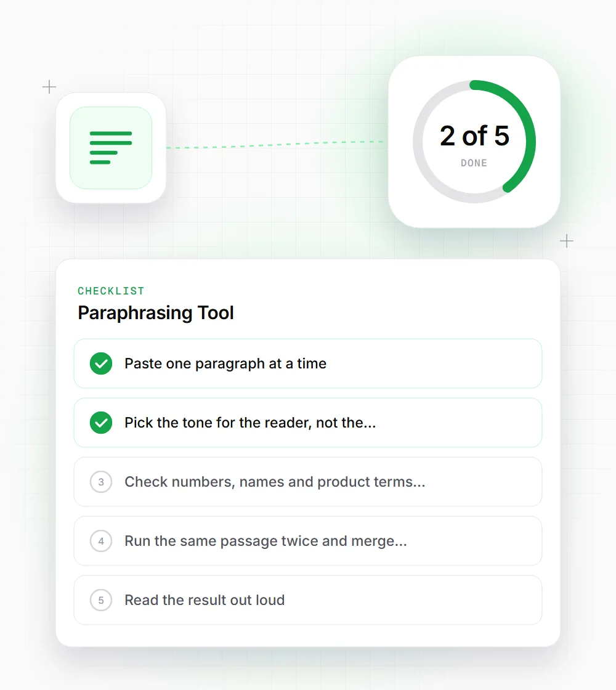Select 'Run the same passage twice and merge...' text
Image resolution: width=616 pixels, height=690 pixels.
[x=265, y=542]
